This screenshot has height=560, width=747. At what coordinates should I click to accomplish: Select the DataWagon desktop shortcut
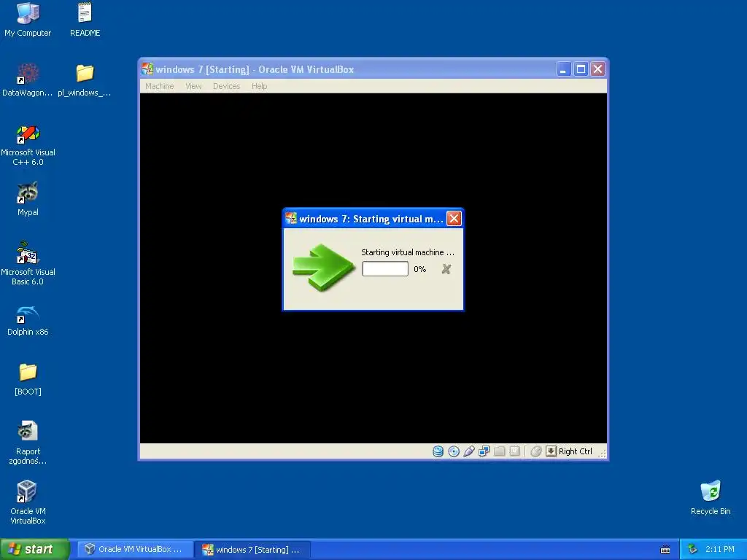(x=28, y=80)
